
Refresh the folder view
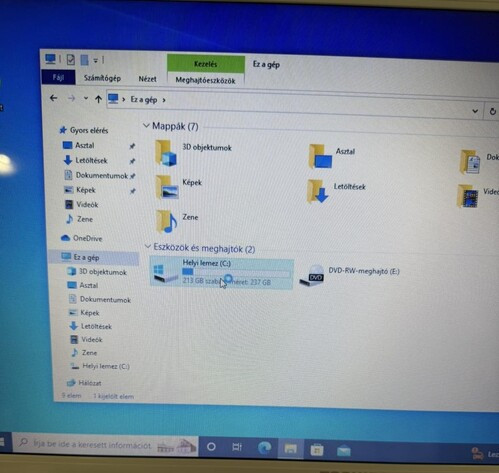click(492, 112)
